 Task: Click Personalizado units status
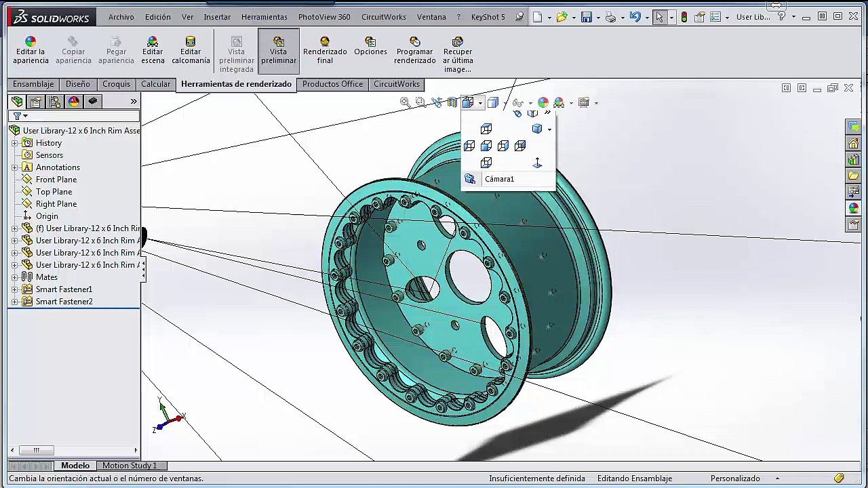pyautogui.click(x=735, y=479)
